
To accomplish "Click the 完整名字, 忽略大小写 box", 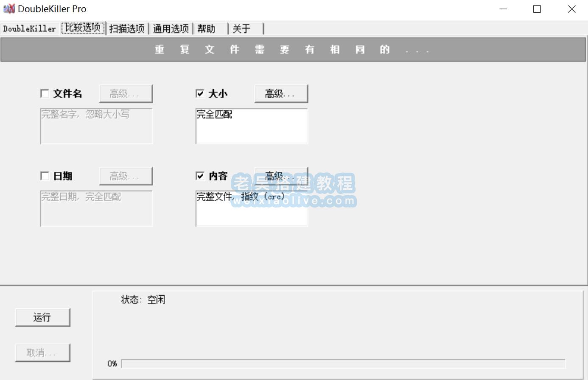I will click(96, 126).
